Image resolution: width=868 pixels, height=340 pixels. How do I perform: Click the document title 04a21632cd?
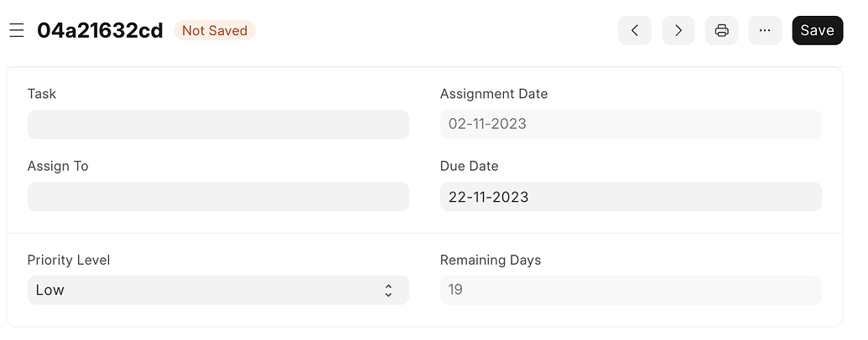[100, 30]
